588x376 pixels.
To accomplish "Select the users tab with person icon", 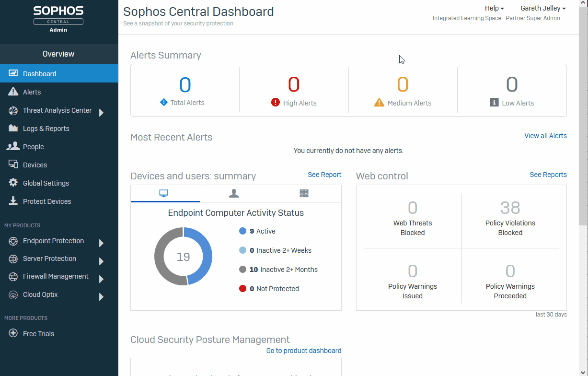I will pos(236,193).
